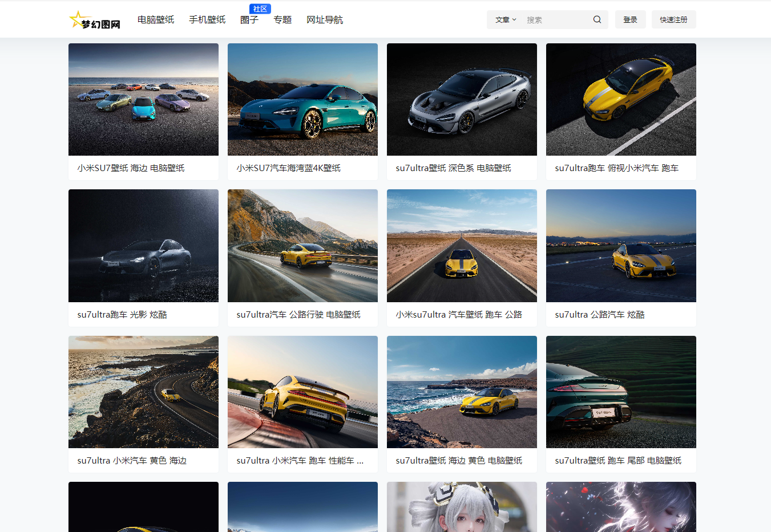
Task: Open the 专题 menu item
Action: click(x=282, y=19)
